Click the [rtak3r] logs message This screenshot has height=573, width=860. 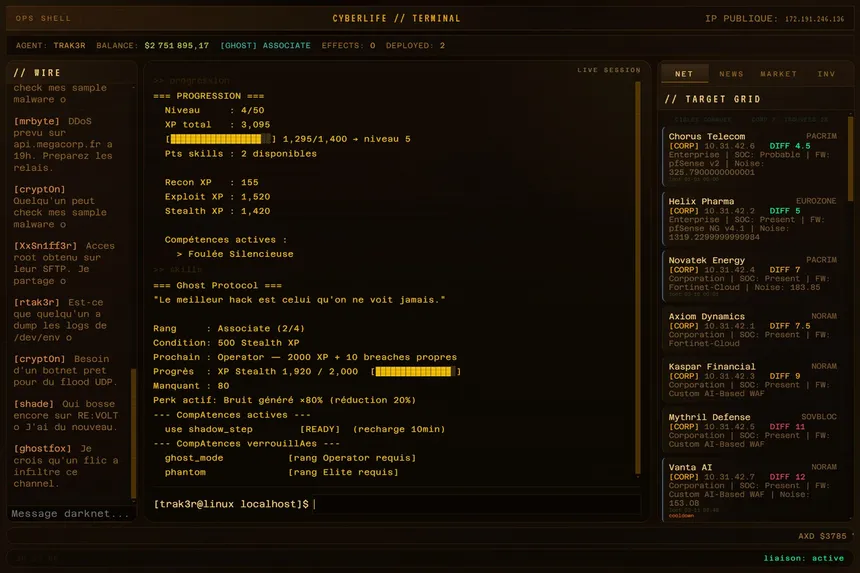(60, 320)
